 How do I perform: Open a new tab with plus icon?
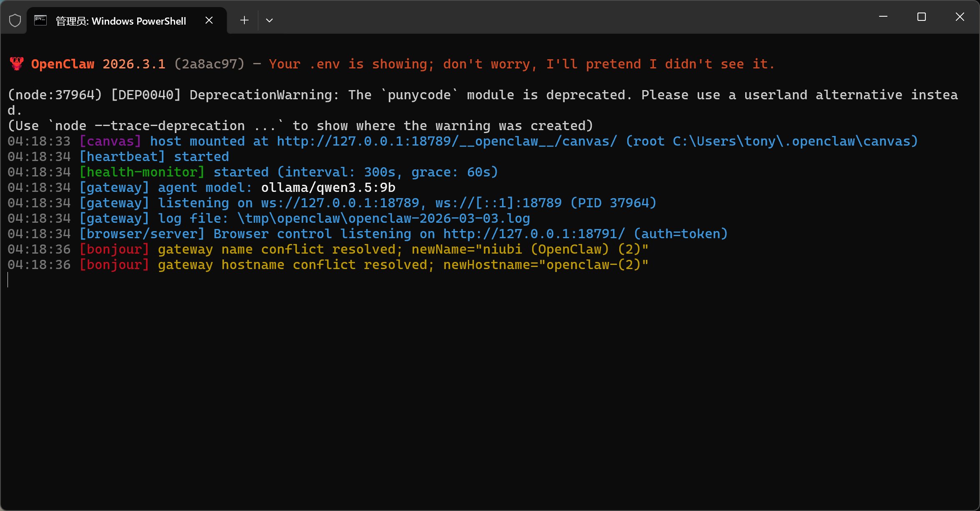pos(244,20)
